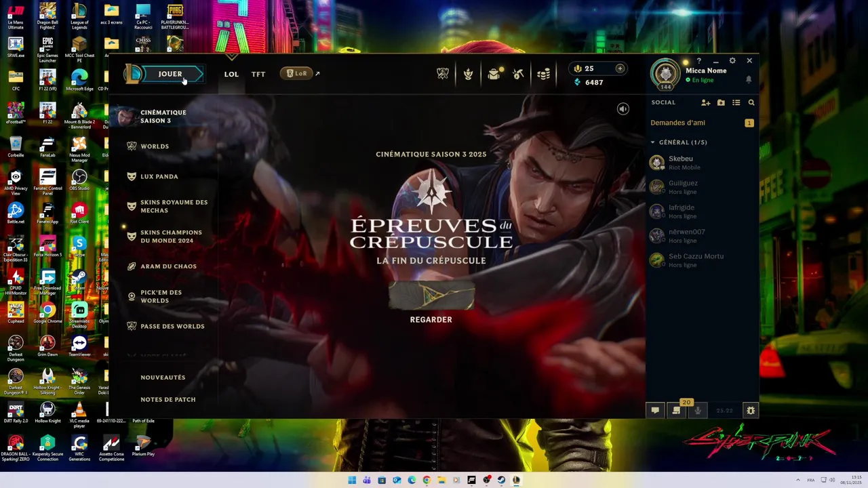Open TeamViewer desktop shortcut
The width and height of the screenshot is (868, 488).
(x=79, y=346)
